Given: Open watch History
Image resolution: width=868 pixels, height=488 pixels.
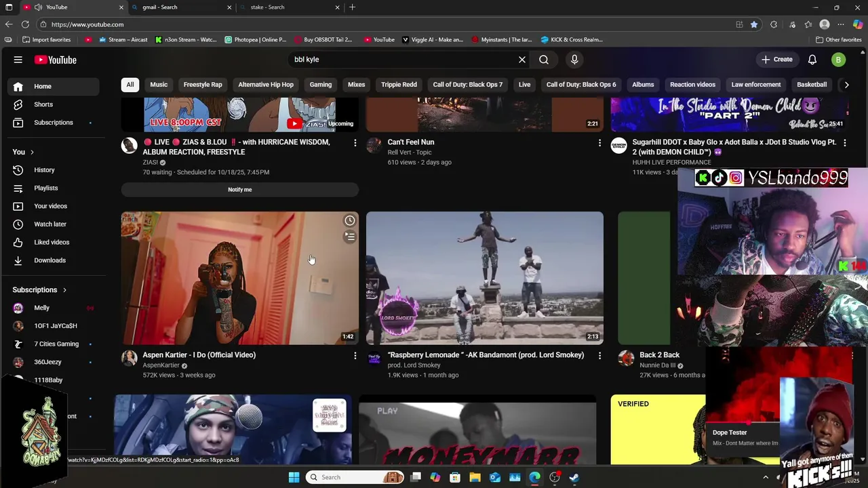Looking at the screenshot, I should pyautogui.click(x=54, y=170).
